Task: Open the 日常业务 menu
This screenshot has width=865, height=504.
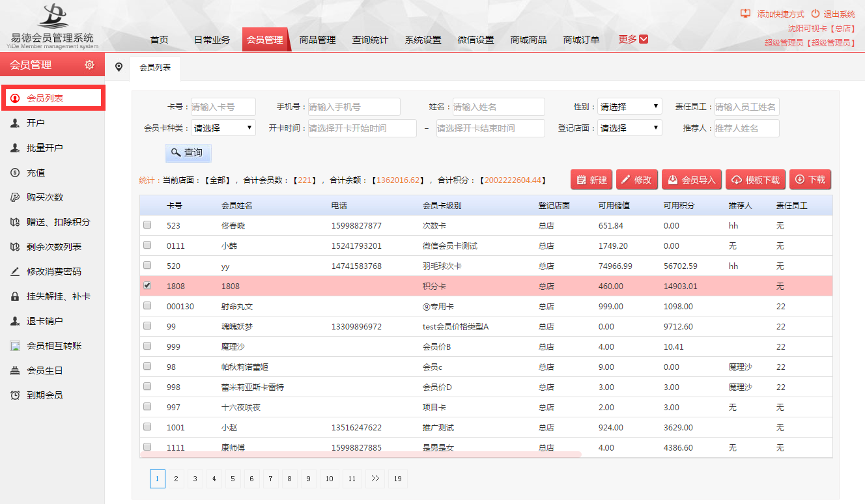Action: [212, 40]
